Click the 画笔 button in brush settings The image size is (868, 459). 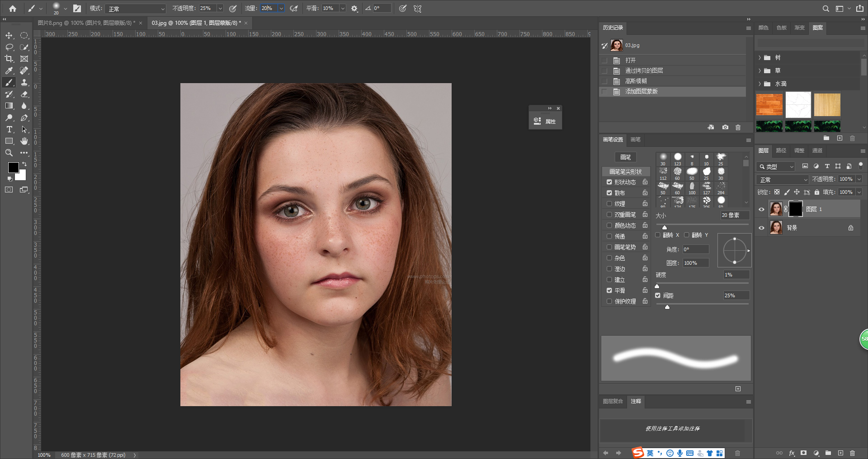coord(625,157)
